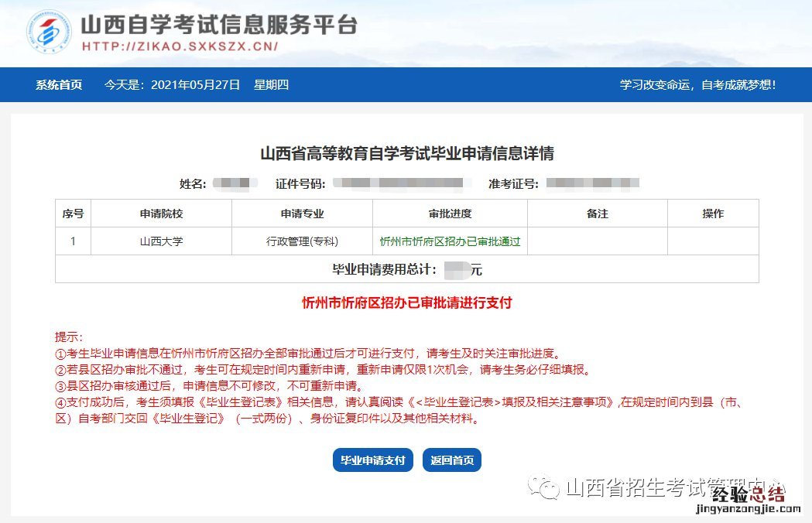Image resolution: width=812 pixels, height=523 pixels.
Task: Click the red 已审批请进行支付 notice
Action: [406, 303]
